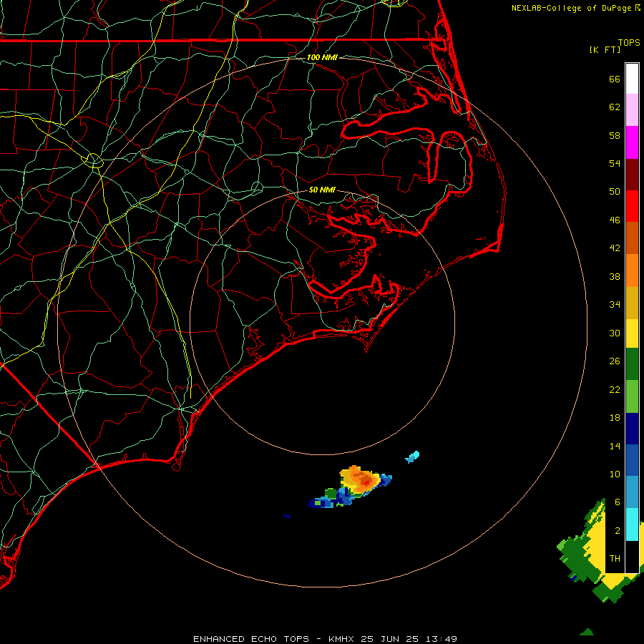
Task: Pick the bright yellow legend swatch
Action: point(632,333)
